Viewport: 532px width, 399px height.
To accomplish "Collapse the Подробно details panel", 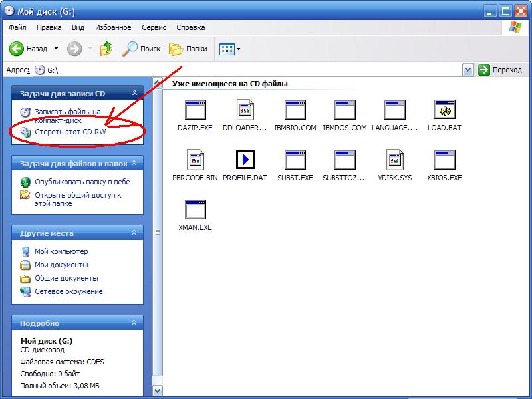I will click(x=134, y=323).
